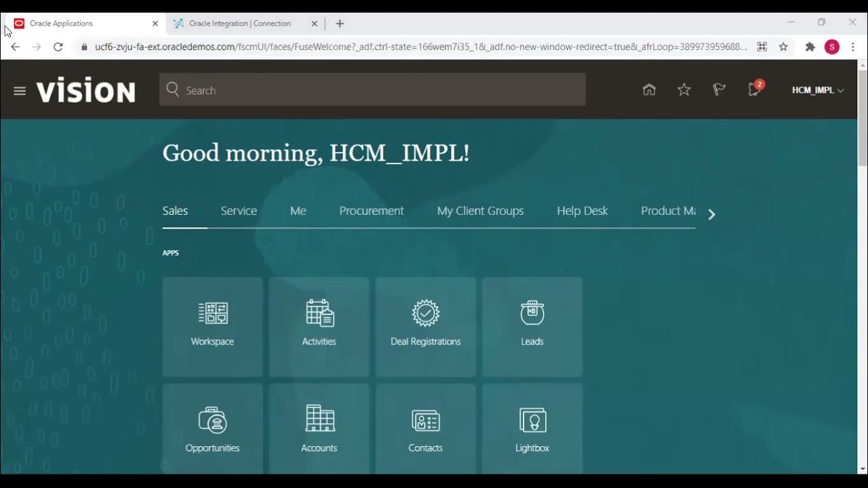The image size is (868, 488).
Task: Open the Contacts app tile
Action: click(426, 430)
